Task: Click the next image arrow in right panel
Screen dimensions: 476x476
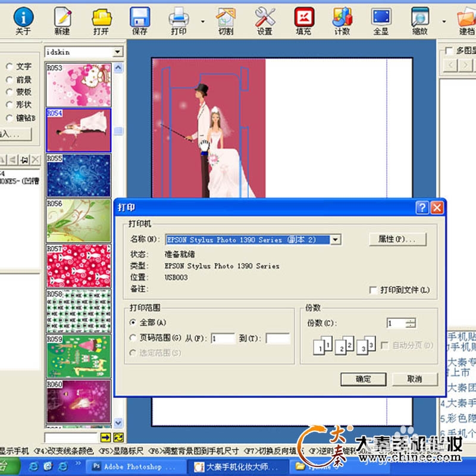Action: click(466, 65)
